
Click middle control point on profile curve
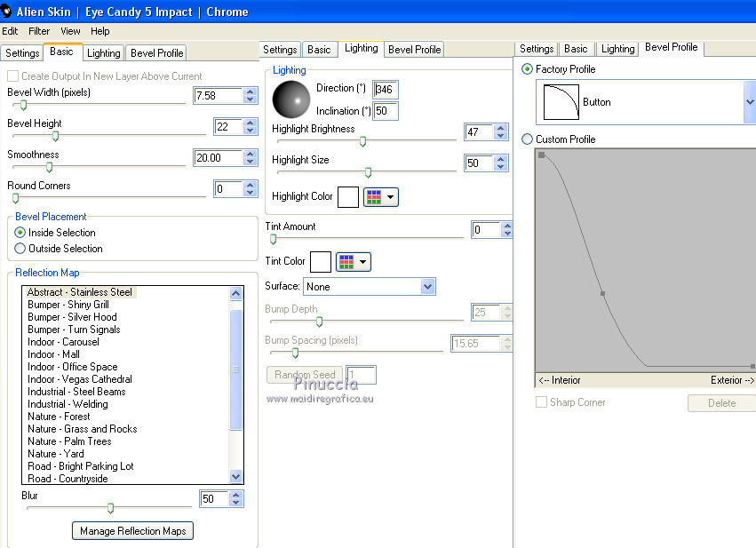coord(602,293)
